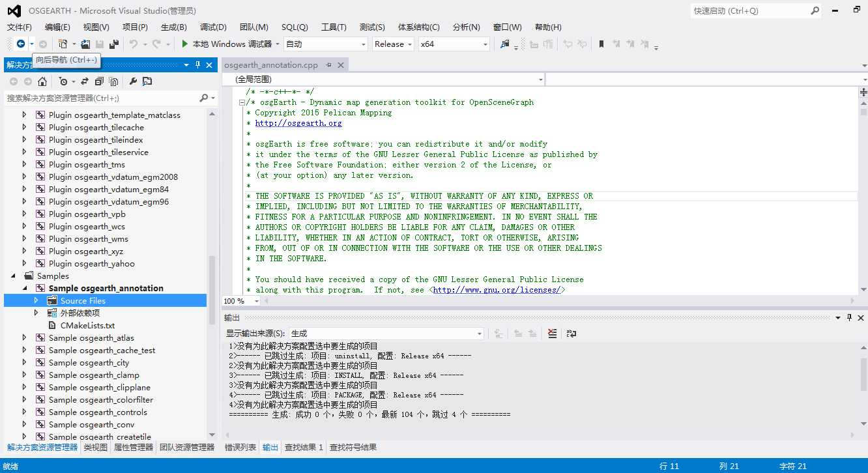Click home icon in Solution Explorer toolbar

[42, 81]
